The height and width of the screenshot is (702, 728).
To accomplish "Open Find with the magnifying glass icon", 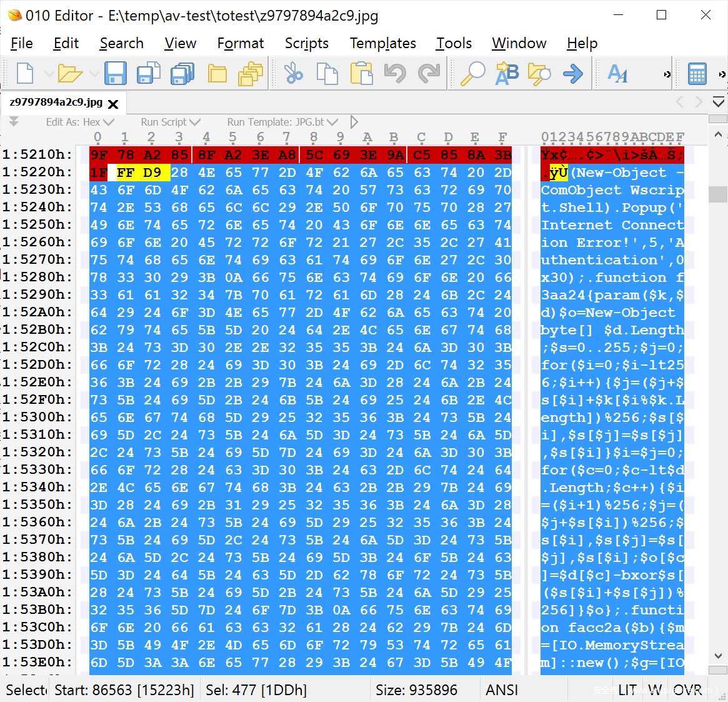I will coord(472,74).
